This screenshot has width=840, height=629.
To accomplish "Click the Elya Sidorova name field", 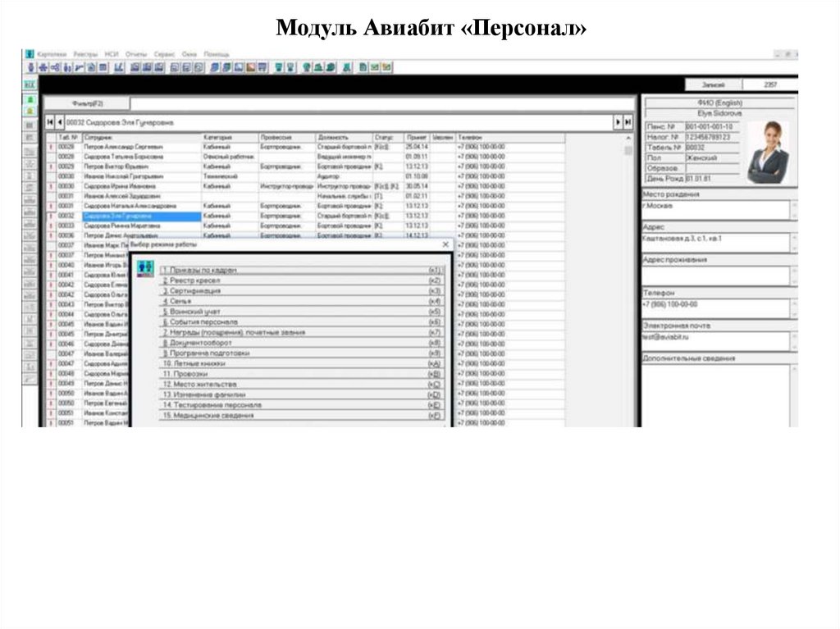I will click(x=720, y=114).
